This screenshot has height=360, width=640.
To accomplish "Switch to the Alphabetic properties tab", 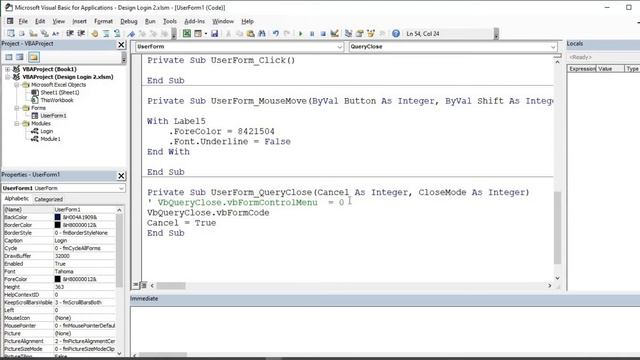I will pyautogui.click(x=17, y=199).
